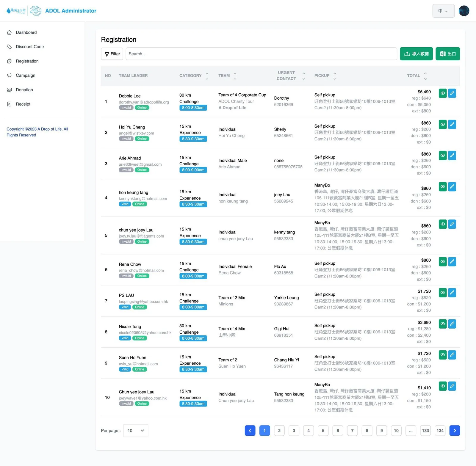View PS LAU's registration with the eye icon
The height and width of the screenshot is (466, 476).
tap(443, 293)
